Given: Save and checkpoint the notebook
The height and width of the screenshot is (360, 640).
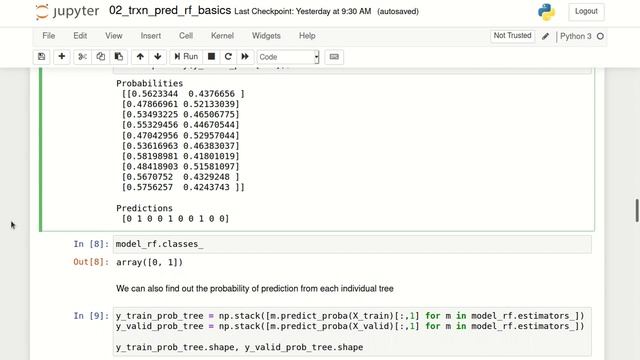Looking at the screenshot, I should click(x=41, y=57).
